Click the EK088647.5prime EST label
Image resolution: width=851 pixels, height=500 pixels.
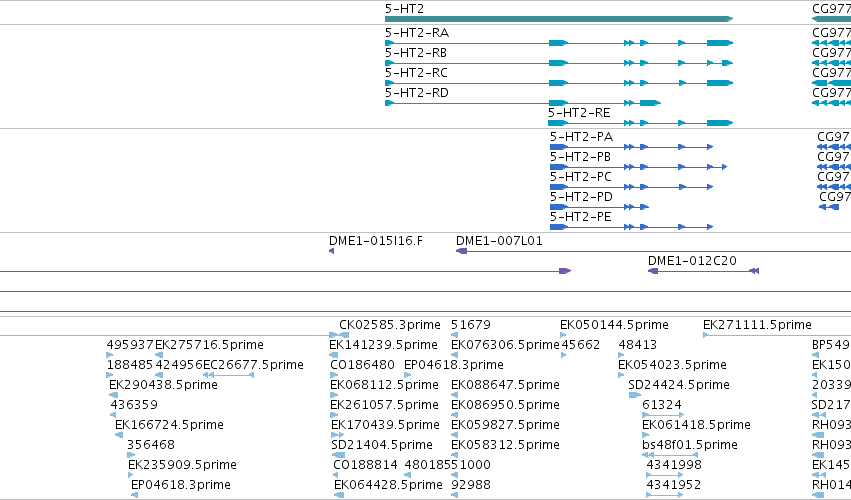[x=505, y=385]
